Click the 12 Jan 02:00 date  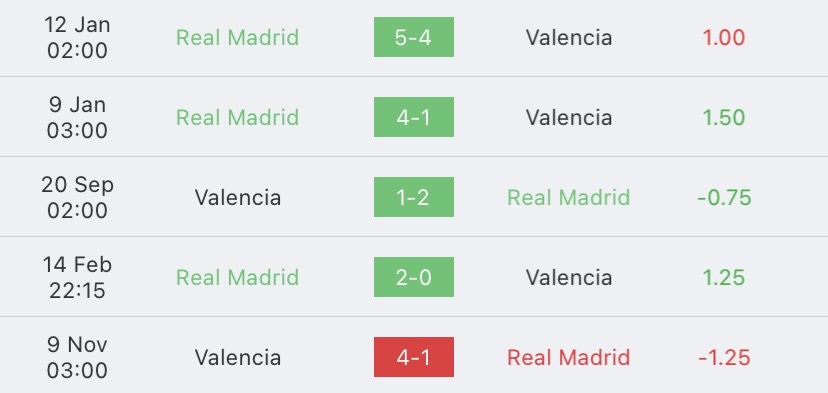coord(77,38)
